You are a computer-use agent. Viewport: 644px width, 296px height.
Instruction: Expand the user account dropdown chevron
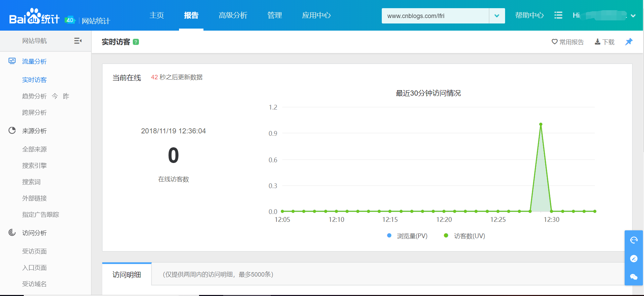click(633, 16)
